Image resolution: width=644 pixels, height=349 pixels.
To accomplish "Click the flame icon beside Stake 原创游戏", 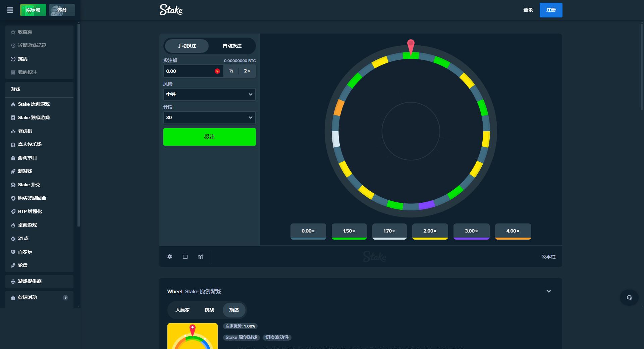I will [13, 104].
